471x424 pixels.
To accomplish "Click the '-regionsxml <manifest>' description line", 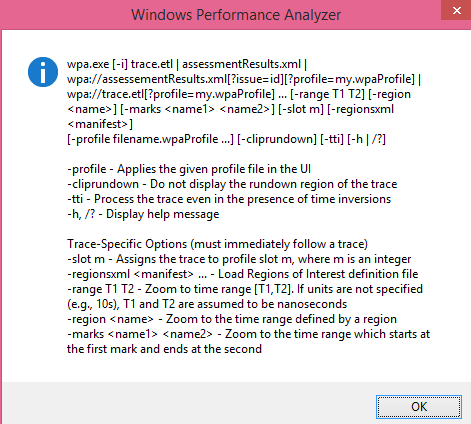I will point(242,274).
